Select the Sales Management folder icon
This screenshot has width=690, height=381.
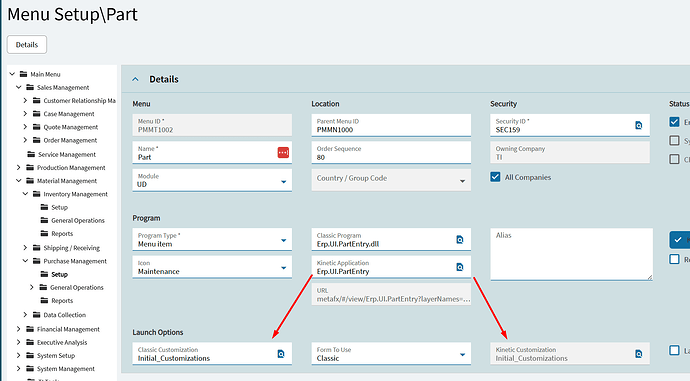pos(30,87)
